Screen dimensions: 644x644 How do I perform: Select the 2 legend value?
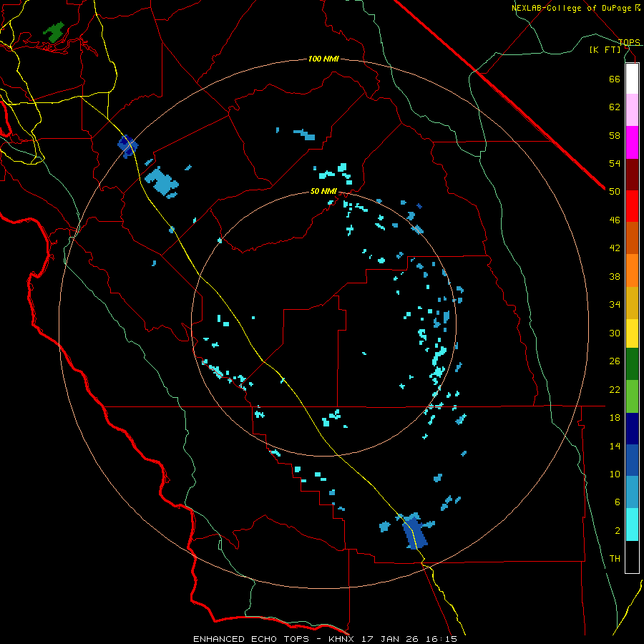[x=617, y=531]
